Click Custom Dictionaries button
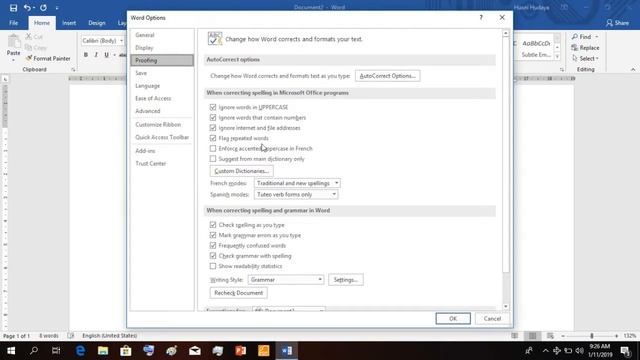Image resolution: width=640 pixels, height=360 pixels. [x=242, y=171]
